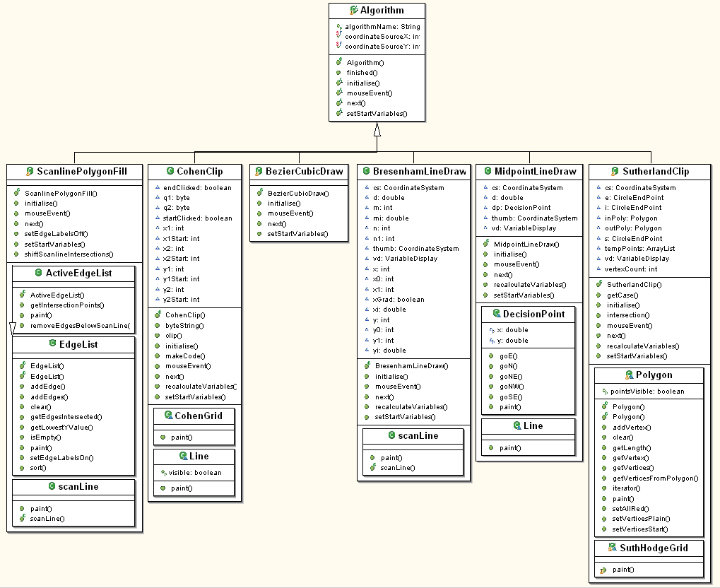Click the BezierCubicDraw class icon

pos(259,172)
